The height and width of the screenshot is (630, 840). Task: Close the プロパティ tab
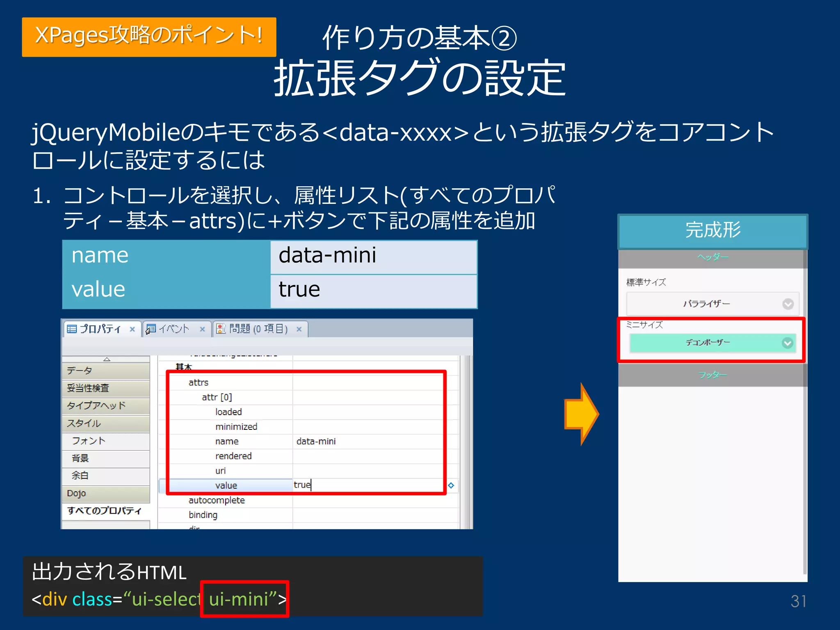(x=132, y=329)
